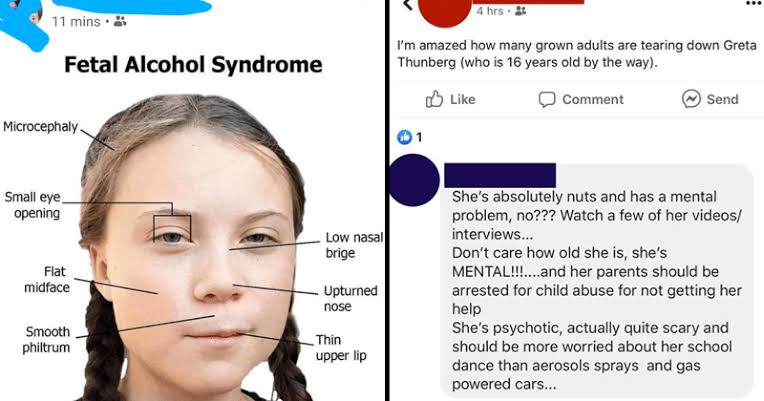
Task: Click the blue like reaction icon
Action: tap(404, 137)
